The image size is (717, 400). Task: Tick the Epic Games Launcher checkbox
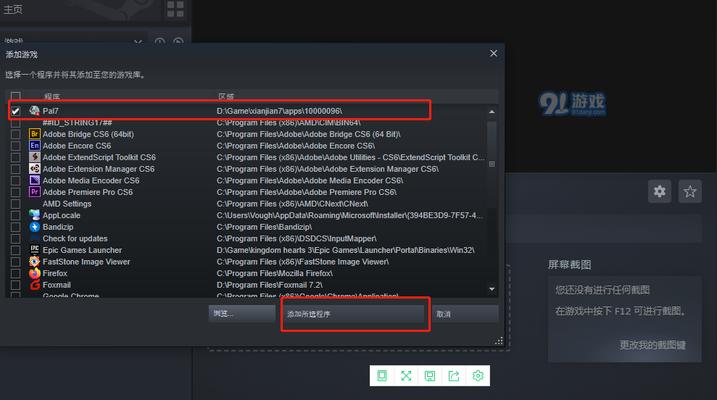16,250
